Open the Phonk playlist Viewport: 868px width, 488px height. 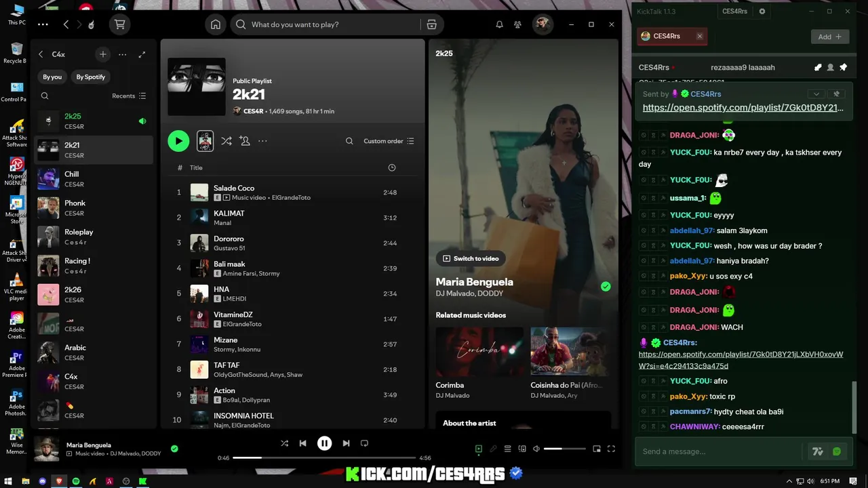(x=94, y=208)
